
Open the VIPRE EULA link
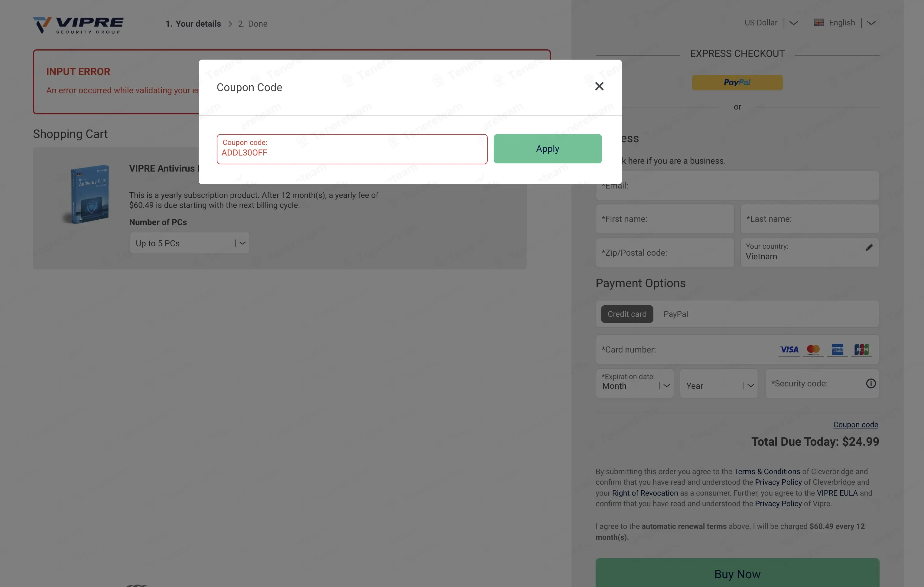[837, 493]
